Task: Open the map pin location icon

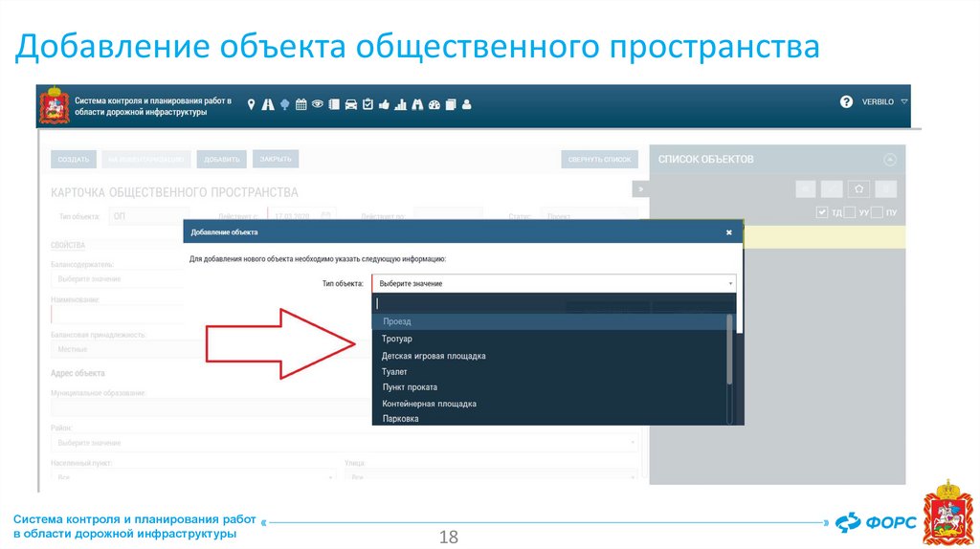Action: tap(252, 104)
